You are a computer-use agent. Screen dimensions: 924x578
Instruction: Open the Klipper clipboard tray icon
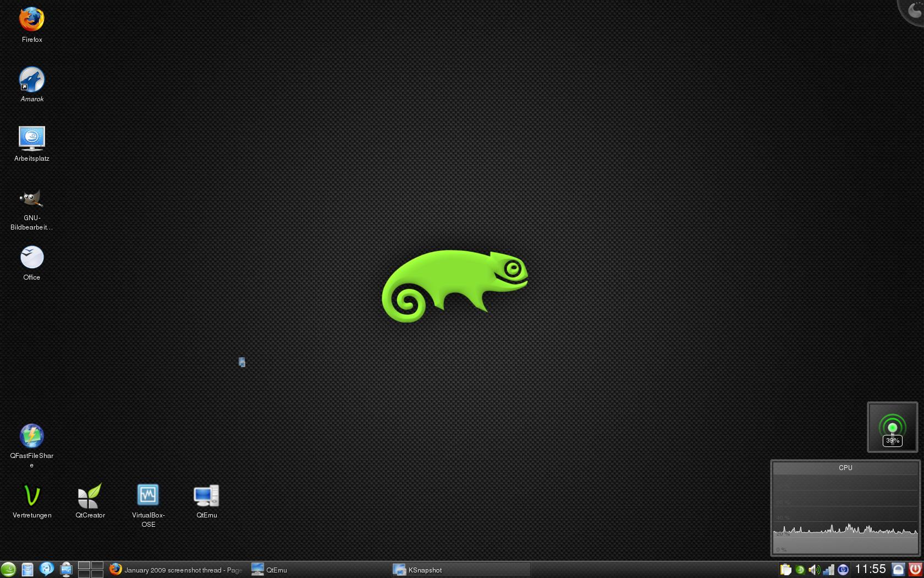coord(786,570)
